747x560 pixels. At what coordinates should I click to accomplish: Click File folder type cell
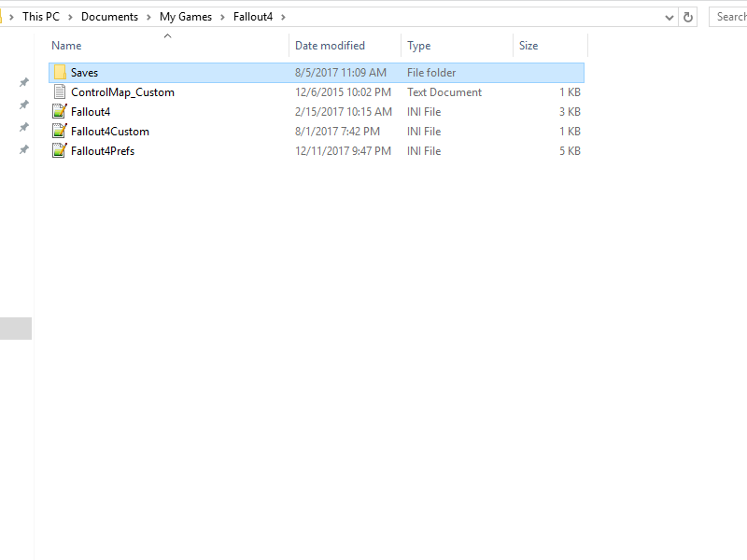[x=431, y=73]
